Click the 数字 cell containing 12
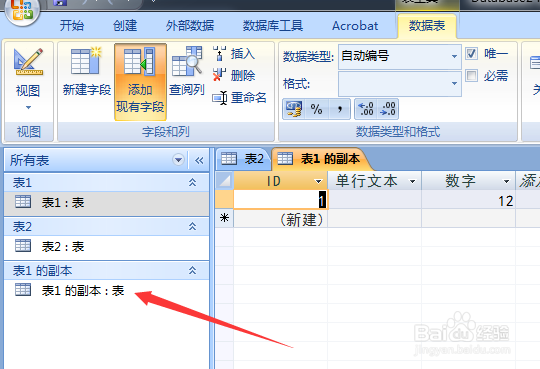This screenshot has height=369, width=540. 468,199
